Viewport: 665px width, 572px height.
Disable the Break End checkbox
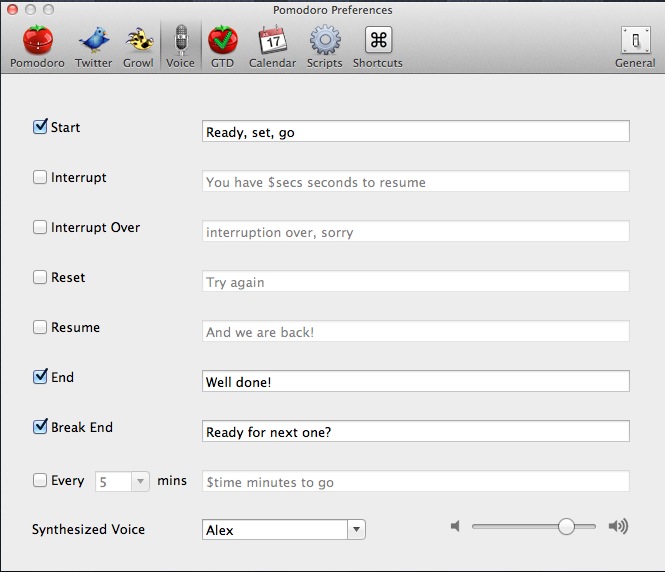pyautogui.click(x=40, y=427)
